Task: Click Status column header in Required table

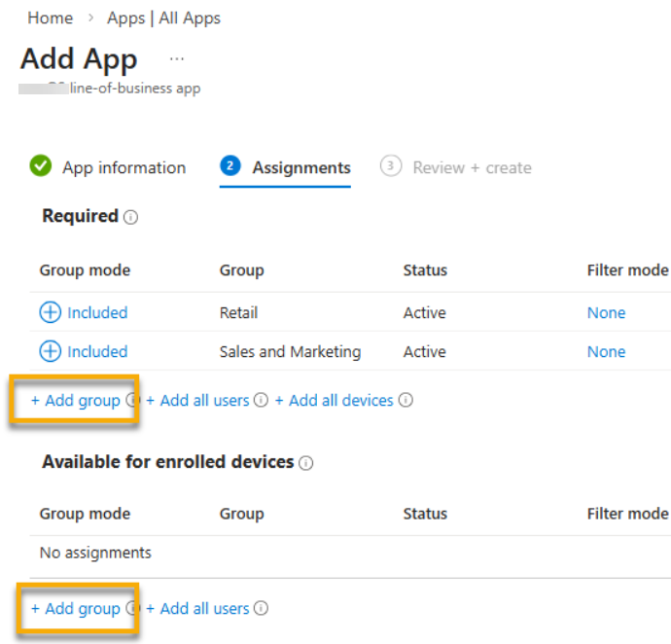Action: pyautogui.click(x=425, y=270)
